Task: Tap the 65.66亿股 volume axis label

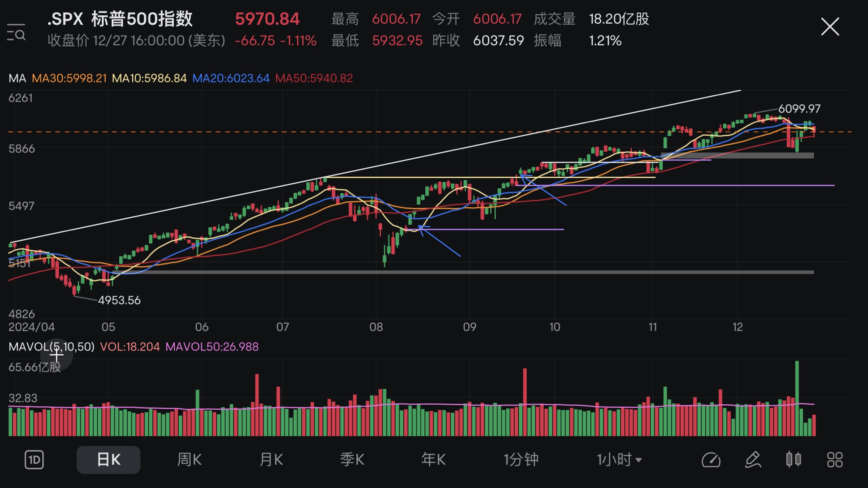Action: [35, 367]
